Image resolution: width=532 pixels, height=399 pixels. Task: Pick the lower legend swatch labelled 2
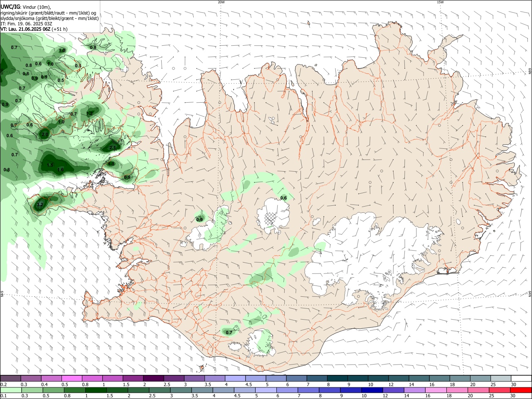138,390
